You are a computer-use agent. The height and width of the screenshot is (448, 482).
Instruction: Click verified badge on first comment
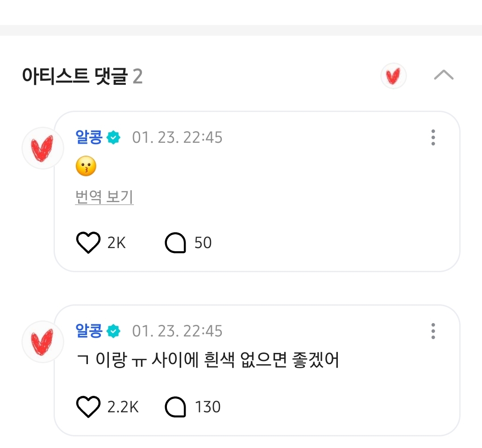tap(114, 137)
